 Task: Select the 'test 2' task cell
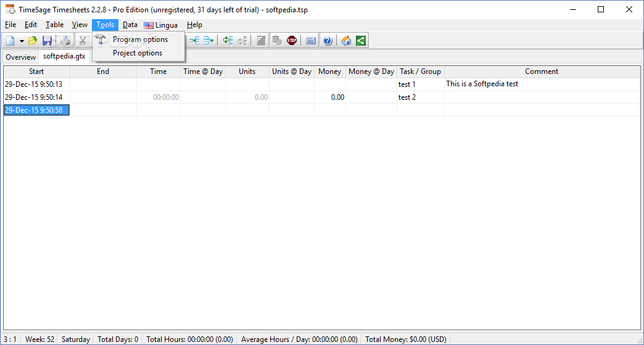(421, 97)
